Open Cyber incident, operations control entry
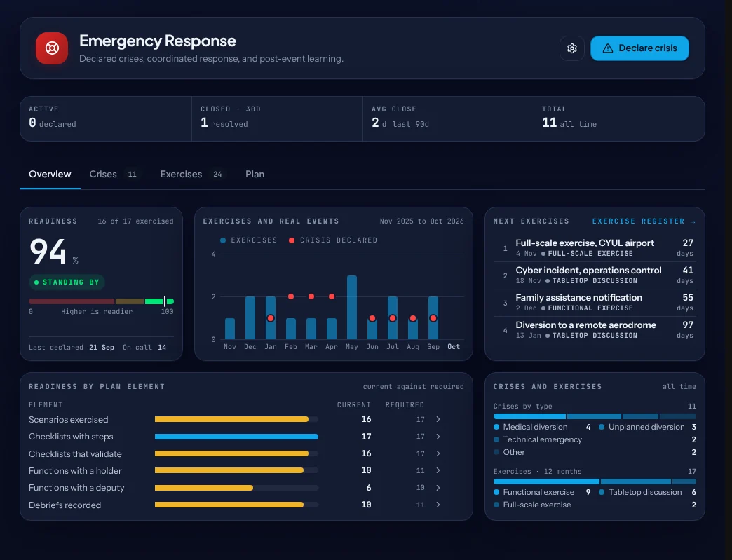Screen dimensions: 732x560 [x=595, y=275]
